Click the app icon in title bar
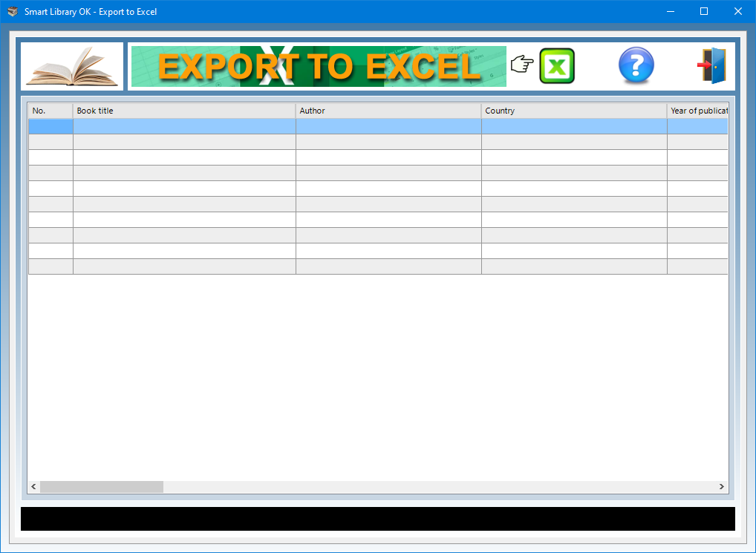Image resolution: width=756 pixels, height=553 pixels. tap(13, 12)
